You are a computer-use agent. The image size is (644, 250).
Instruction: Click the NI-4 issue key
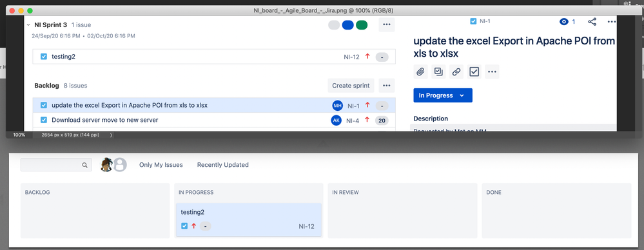point(353,120)
